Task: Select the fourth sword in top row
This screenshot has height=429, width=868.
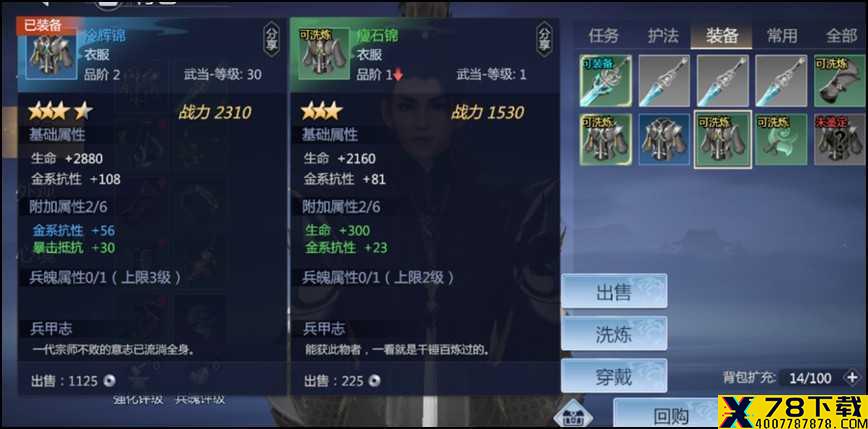Action: pyautogui.click(x=781, y=80)
